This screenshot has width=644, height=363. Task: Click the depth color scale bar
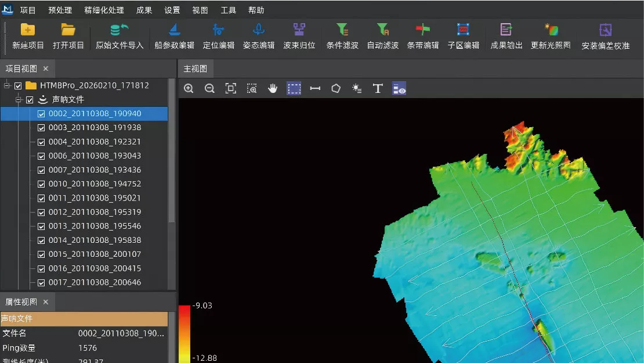pos(184,334)
